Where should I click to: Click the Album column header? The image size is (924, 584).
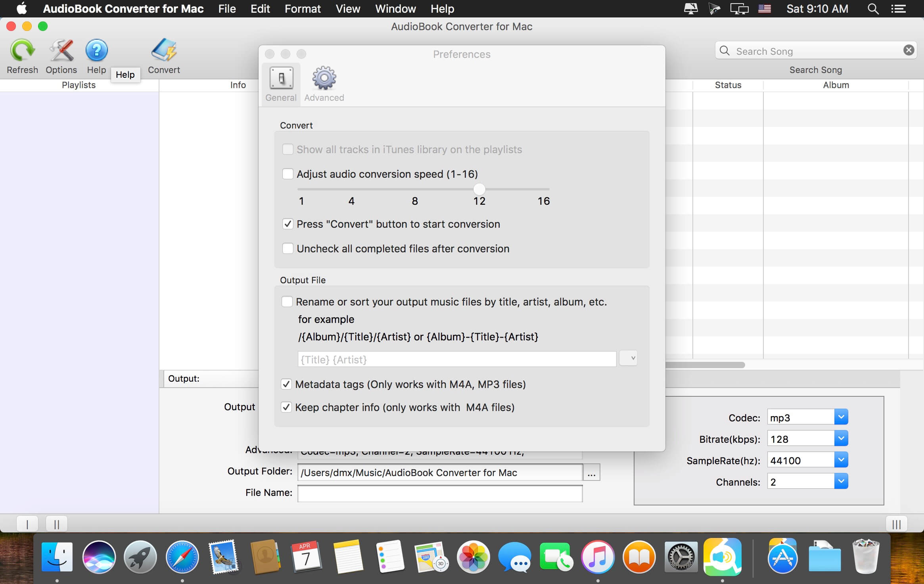(836, 85)
